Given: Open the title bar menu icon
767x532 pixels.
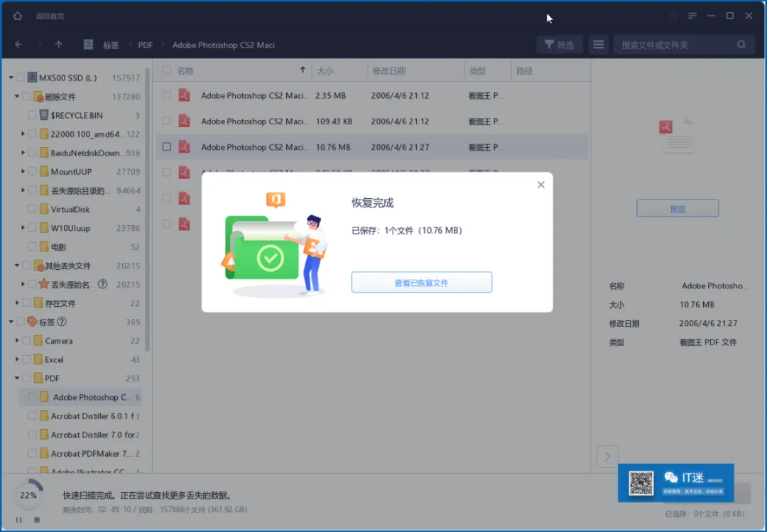Looking at the screenshot, I should (x=692, y=16).
